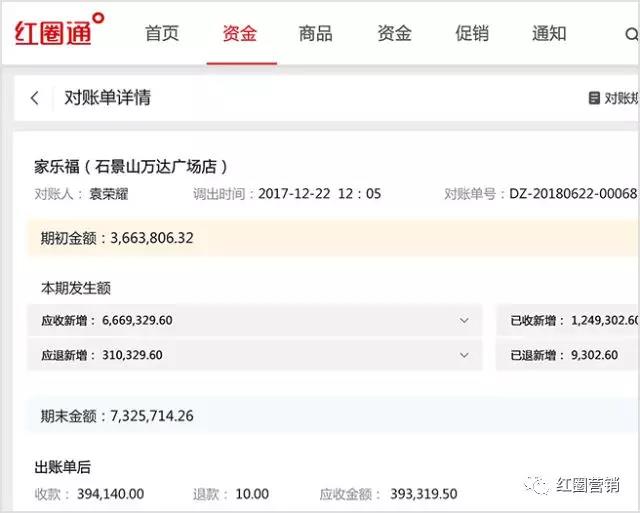The image size is (640, 513).
Task: Click the 对账人 name 袁荣耀
Action: 109,194
